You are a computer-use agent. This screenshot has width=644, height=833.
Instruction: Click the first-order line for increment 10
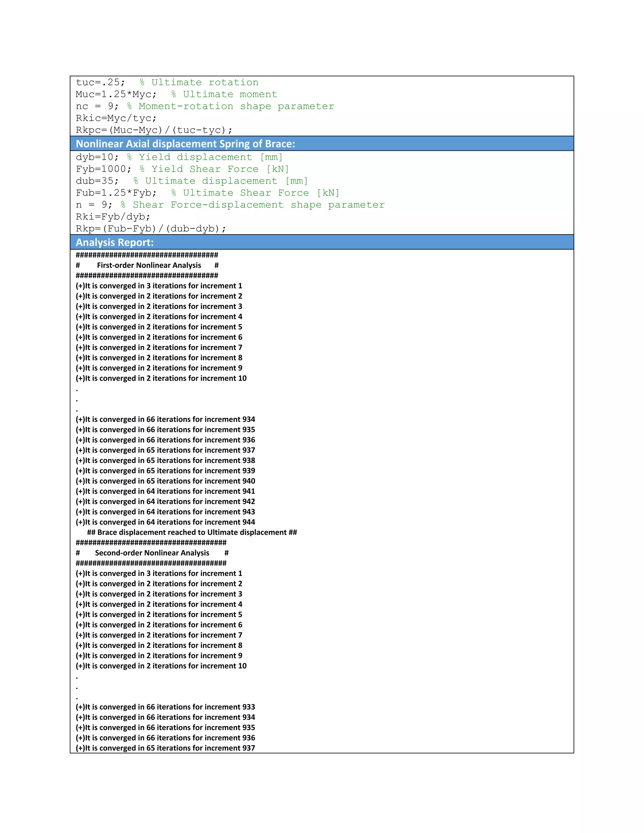point(161,378)
